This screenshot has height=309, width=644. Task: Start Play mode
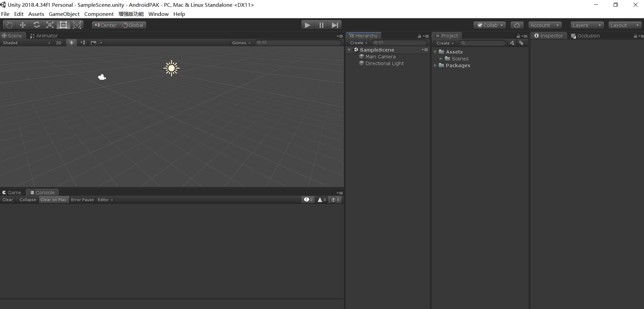click(x=308, y=25)
